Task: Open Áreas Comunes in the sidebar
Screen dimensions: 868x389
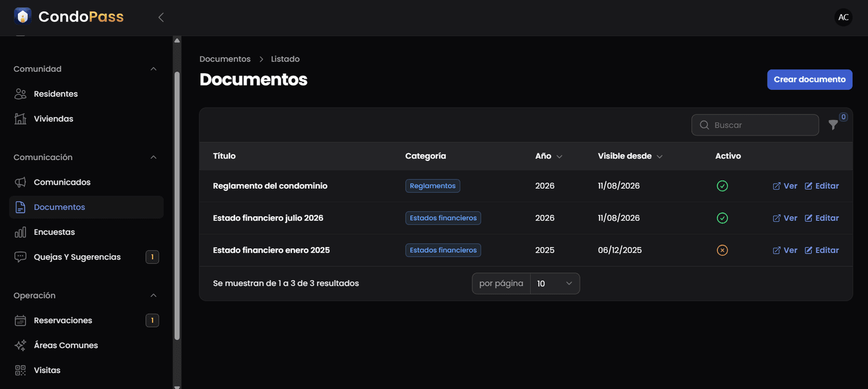Action: point(86,345)
